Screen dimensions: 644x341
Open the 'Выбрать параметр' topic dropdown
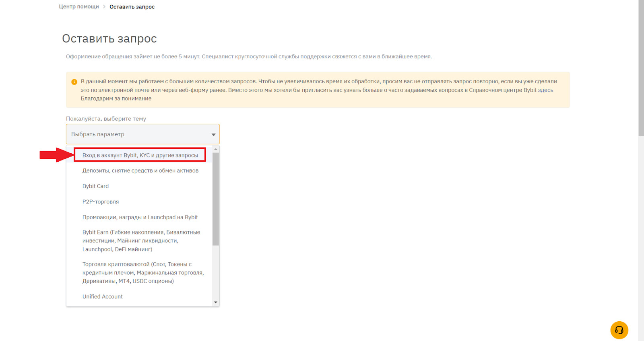tap(143, 134)
